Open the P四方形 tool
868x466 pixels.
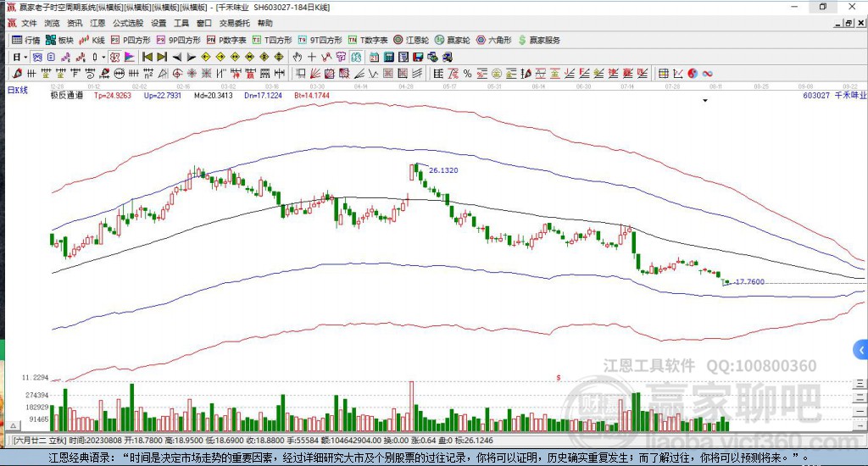click(131, 40)
